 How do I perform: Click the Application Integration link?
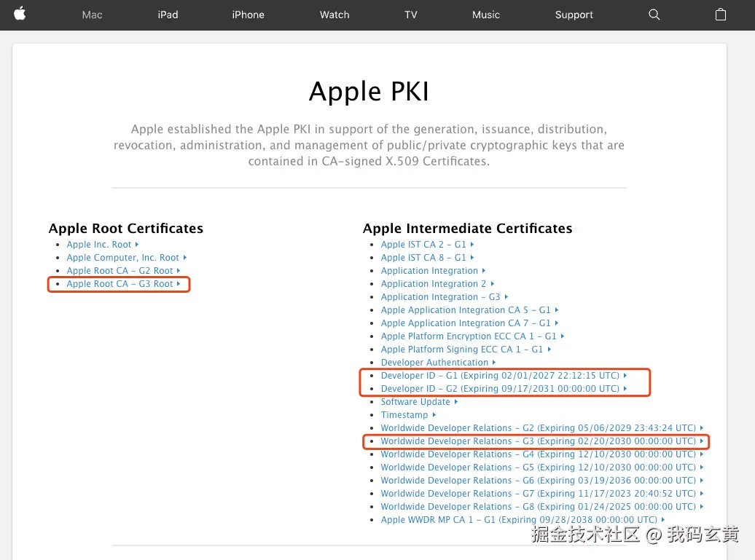click(x=434, y=270)
